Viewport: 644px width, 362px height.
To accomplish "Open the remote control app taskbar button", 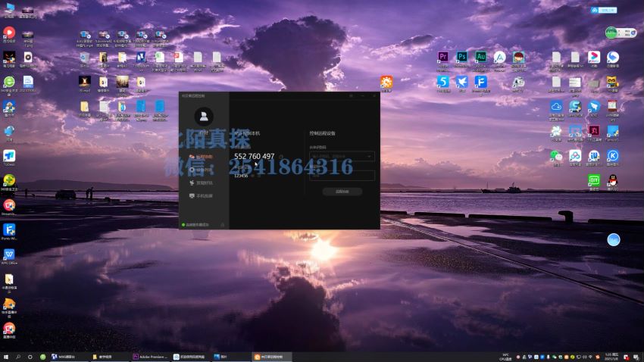I will click(x=272, y=357).
